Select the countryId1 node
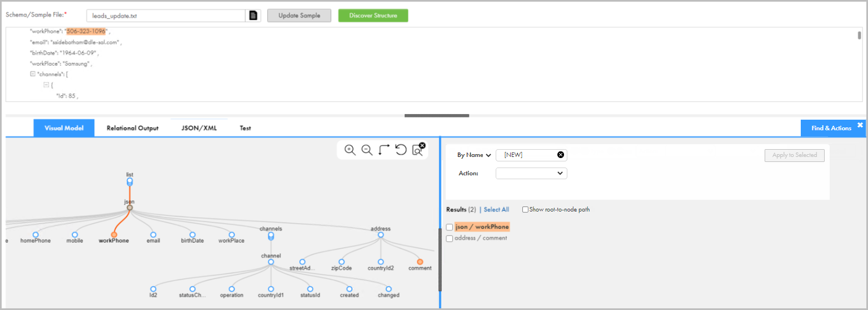The height and width of the screenshot is (310, 868). 271,289
